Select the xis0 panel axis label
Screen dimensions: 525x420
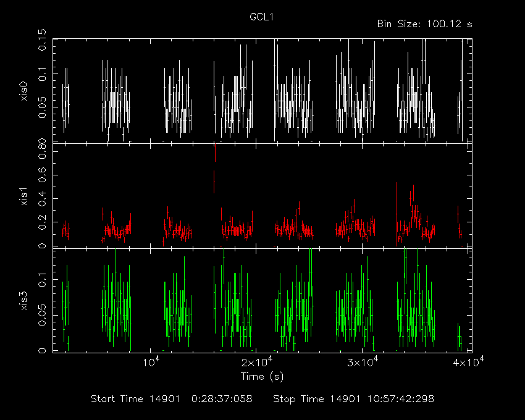tap(24, 91)
